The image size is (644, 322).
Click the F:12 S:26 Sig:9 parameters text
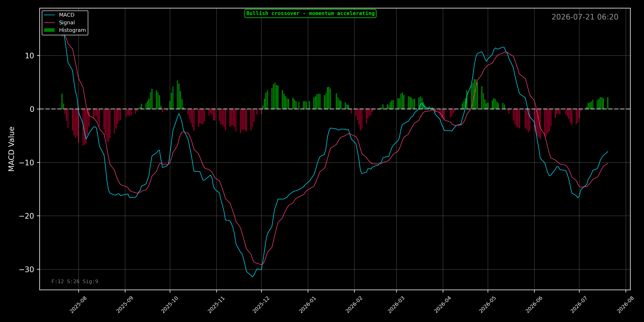point(75,282)
